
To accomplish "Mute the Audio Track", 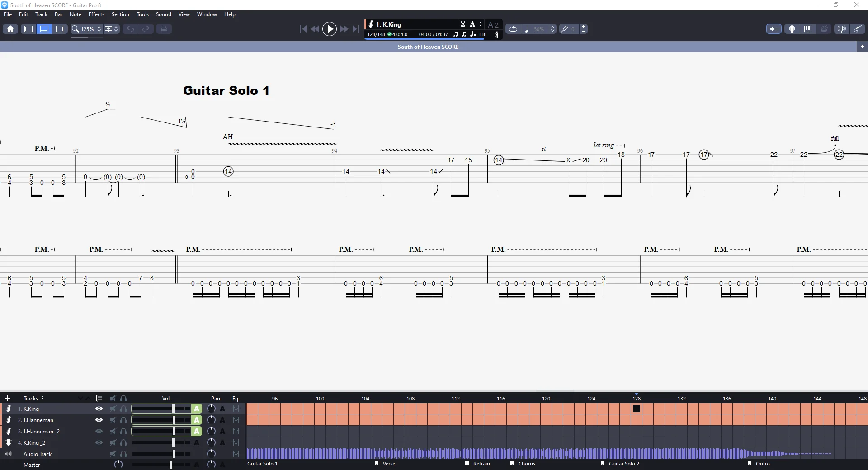I will (x=113, y=454).
